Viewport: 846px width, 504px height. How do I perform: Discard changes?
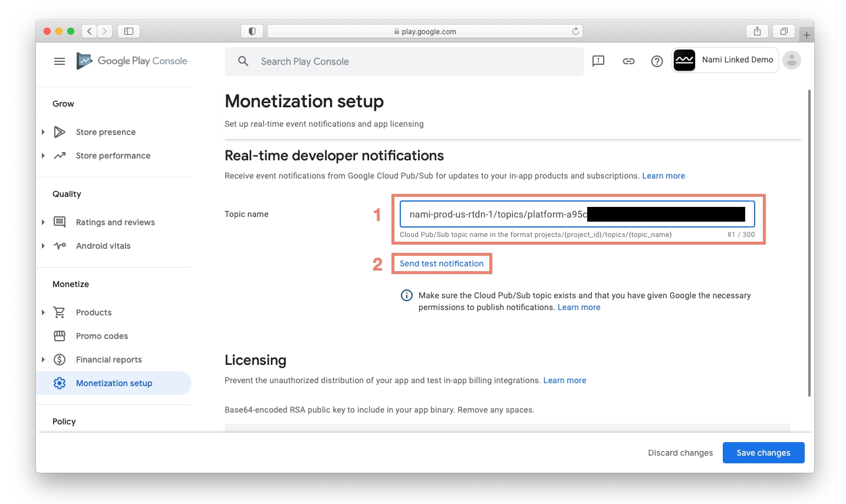point(680,453)
